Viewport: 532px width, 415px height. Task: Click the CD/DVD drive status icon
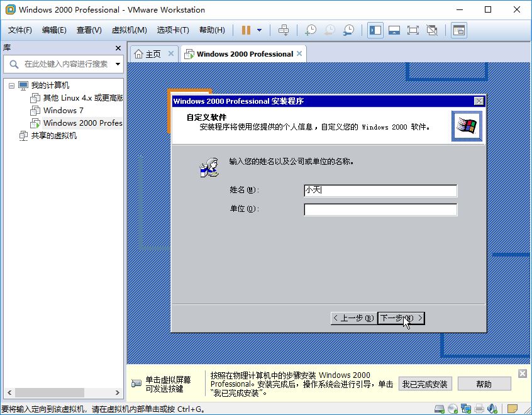point(453,409)
